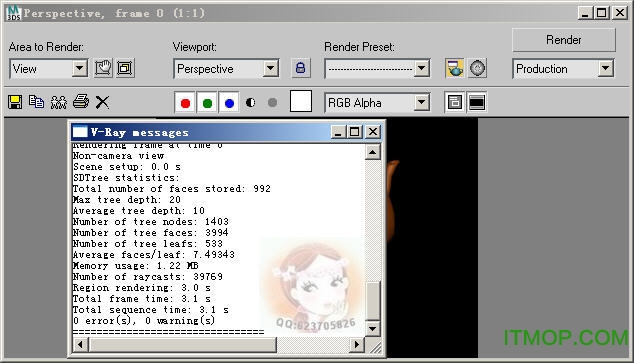Screen dimensions: 634x363
Task: Open the Environment and Effects dialog icon
Action: pyautogui.click(x=478, y=68)
